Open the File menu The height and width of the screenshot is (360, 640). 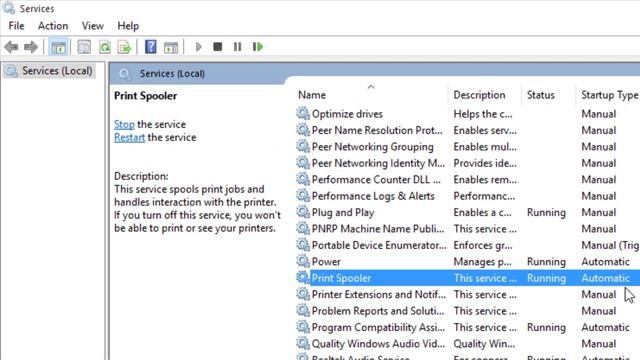pos(16,26)
